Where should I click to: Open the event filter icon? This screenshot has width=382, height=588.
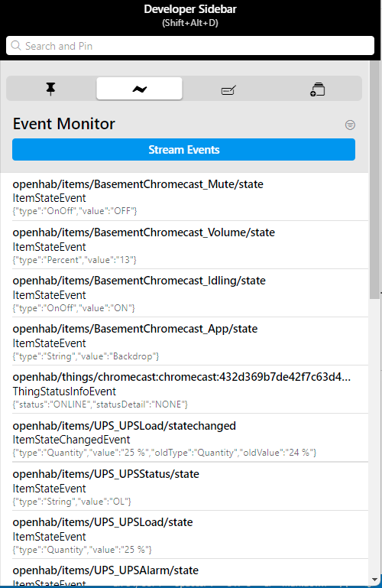click(x=350, y=125)
